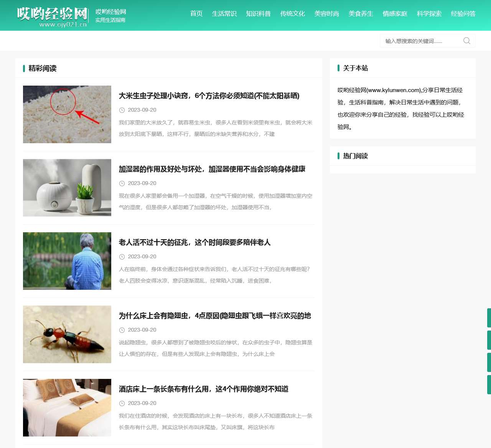The image size is (491, 448).
Task: Open the 美食养生 section
Action: click(x=361, y=14)
